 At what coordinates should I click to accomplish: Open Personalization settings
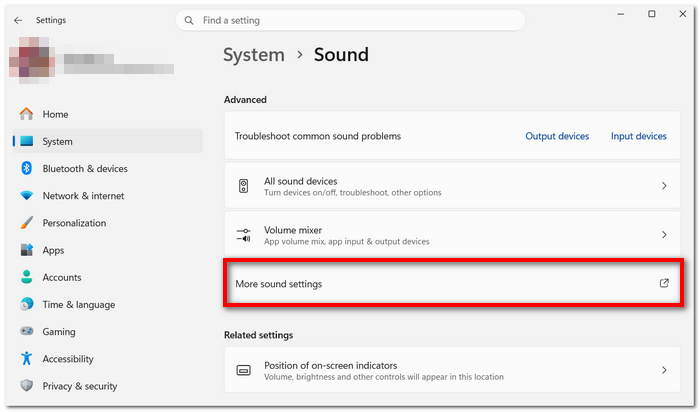pos(108,223)
